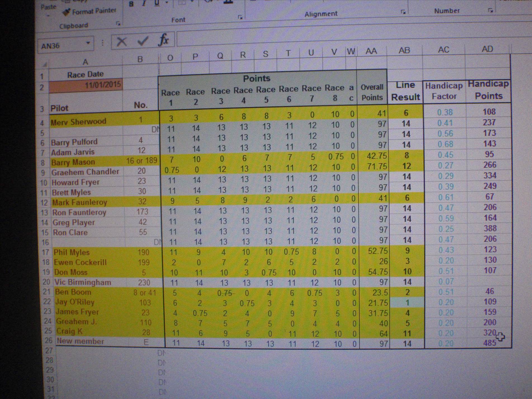
Task: Select row 8 header
Action: (43, 163)
